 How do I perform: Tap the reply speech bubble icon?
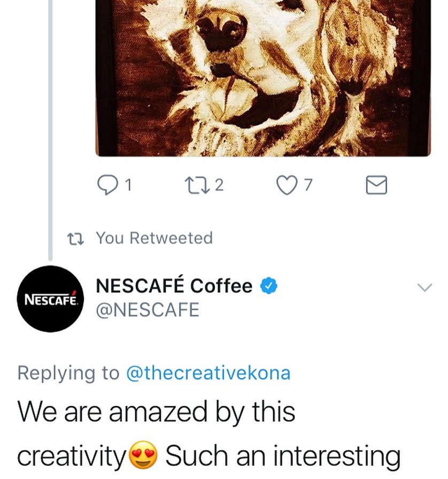107,185
